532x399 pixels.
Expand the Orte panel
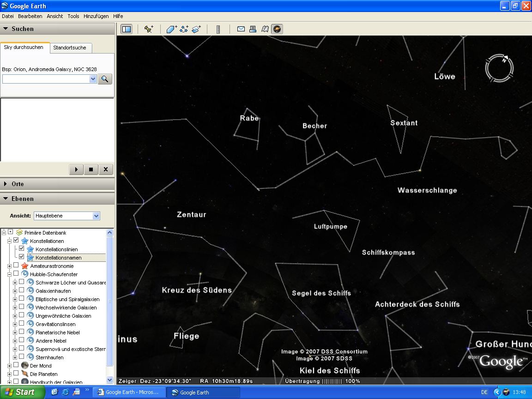5,184
